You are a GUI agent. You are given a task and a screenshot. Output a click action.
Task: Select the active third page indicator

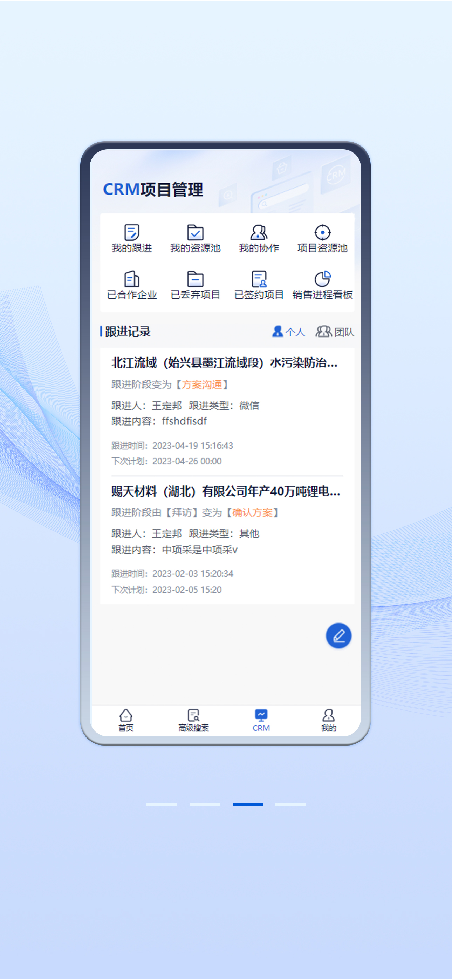click(248, 804)
